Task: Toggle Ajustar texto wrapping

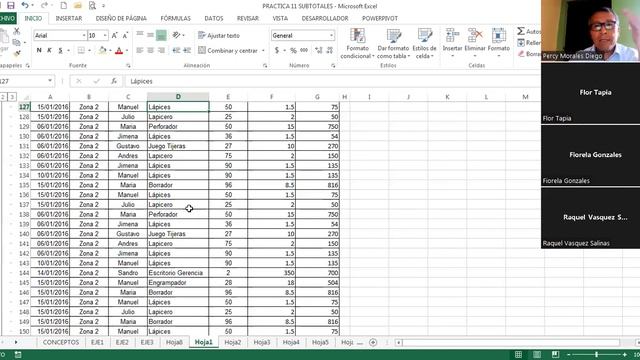Action: click(x=219, y=36)
